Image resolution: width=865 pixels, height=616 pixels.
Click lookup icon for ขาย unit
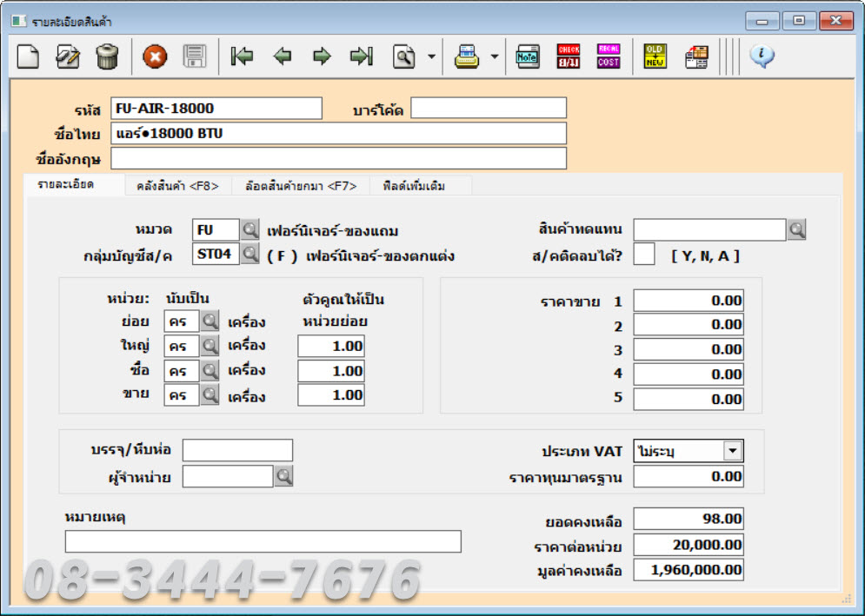(210, 394)
